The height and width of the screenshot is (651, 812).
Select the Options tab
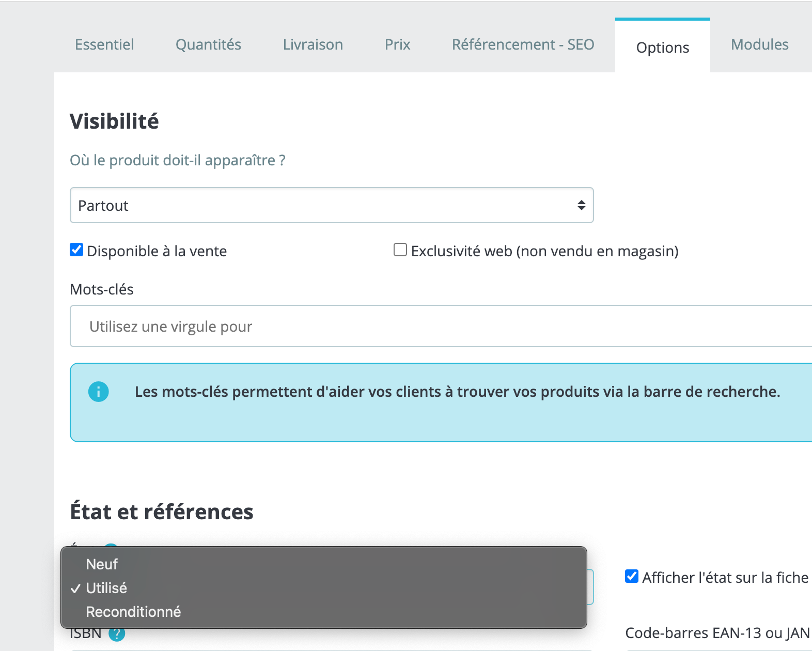pos(663,47)
